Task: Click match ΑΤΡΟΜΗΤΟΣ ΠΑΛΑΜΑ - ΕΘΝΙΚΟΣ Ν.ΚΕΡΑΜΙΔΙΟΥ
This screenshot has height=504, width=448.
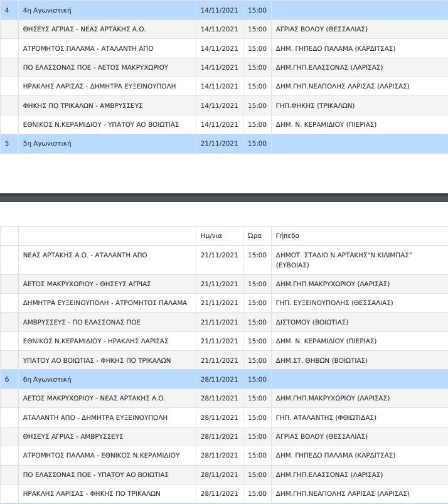Action: coord(101,455)
